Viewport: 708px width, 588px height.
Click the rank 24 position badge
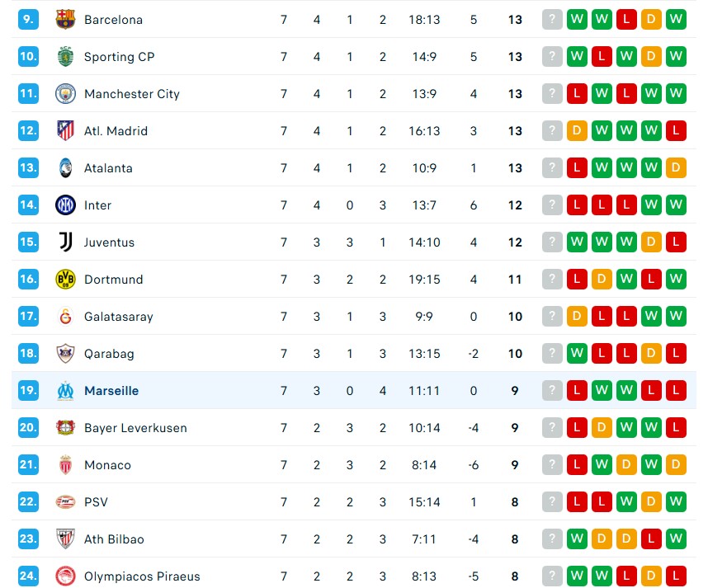pyautogui.click(x=28, y=576)
